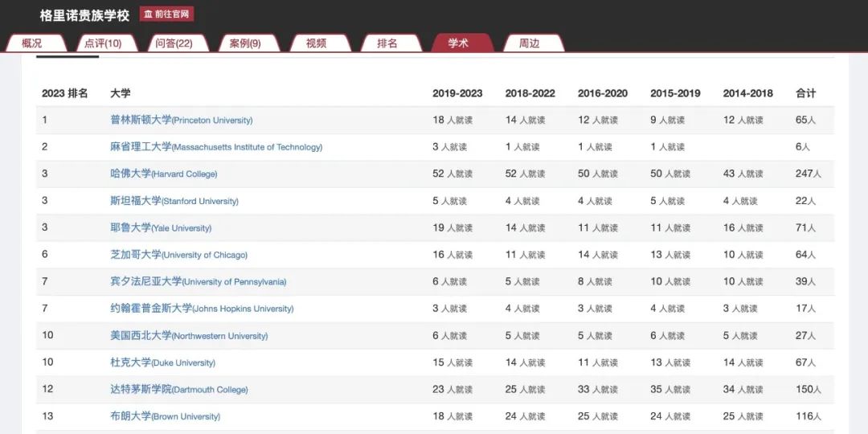Click the 2023 排名 column header
This screenshot has width=868, height=434.
click(x=65, y=93)
